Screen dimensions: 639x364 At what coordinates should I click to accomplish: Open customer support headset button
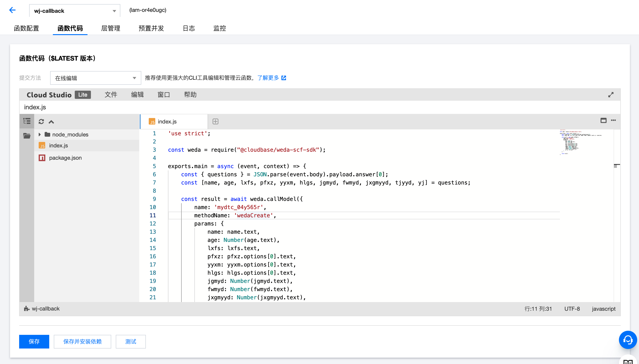click(x=628, y=340)
